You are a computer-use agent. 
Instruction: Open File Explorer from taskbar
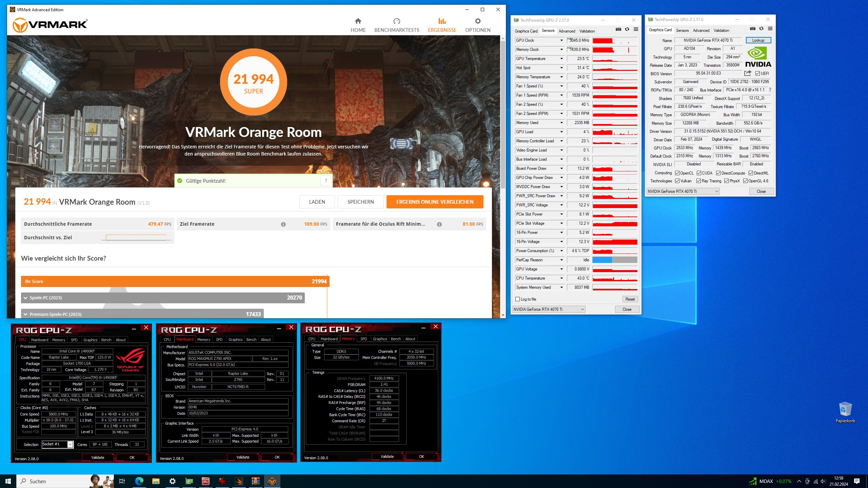156,481
